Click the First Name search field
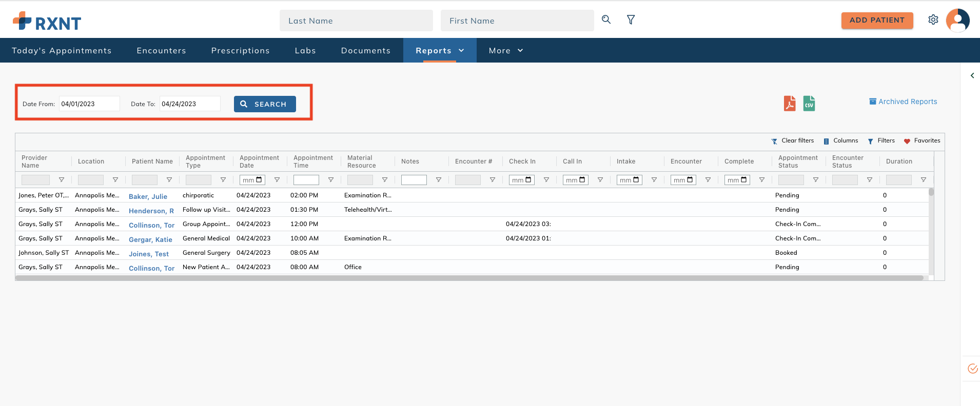The image size is (980, 406). coord(517,21)
